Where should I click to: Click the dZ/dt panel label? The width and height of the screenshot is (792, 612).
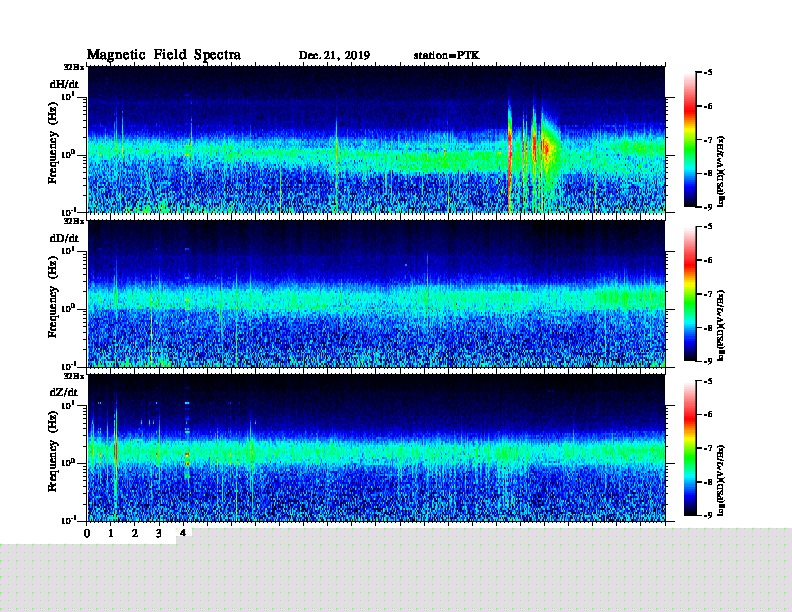point(64,392)
